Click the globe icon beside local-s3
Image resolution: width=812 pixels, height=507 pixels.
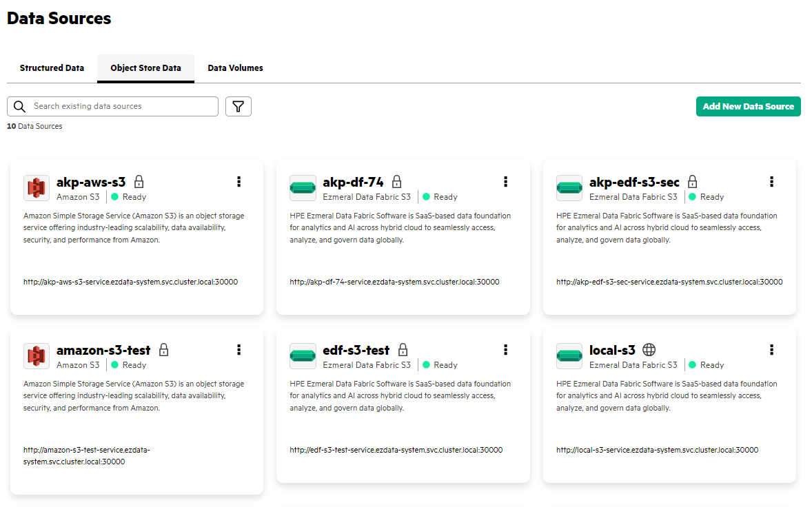pyautogui.click(x=649, y=349)
